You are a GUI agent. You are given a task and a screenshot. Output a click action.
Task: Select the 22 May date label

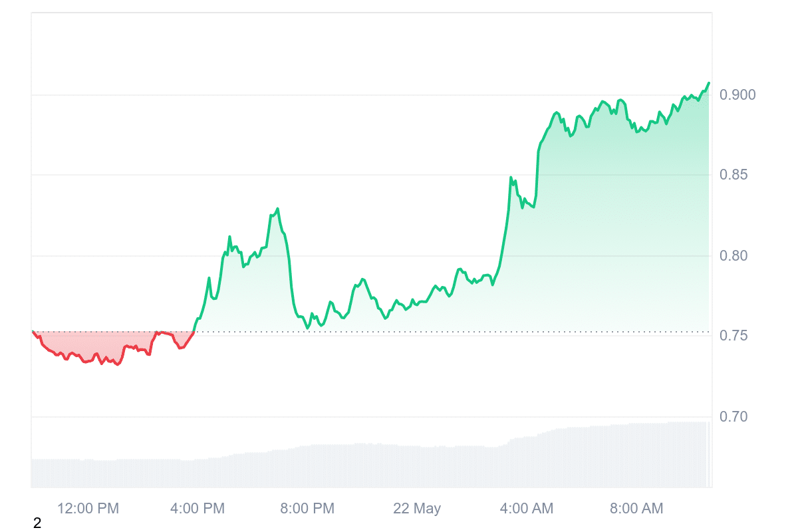tap(417, 509)
